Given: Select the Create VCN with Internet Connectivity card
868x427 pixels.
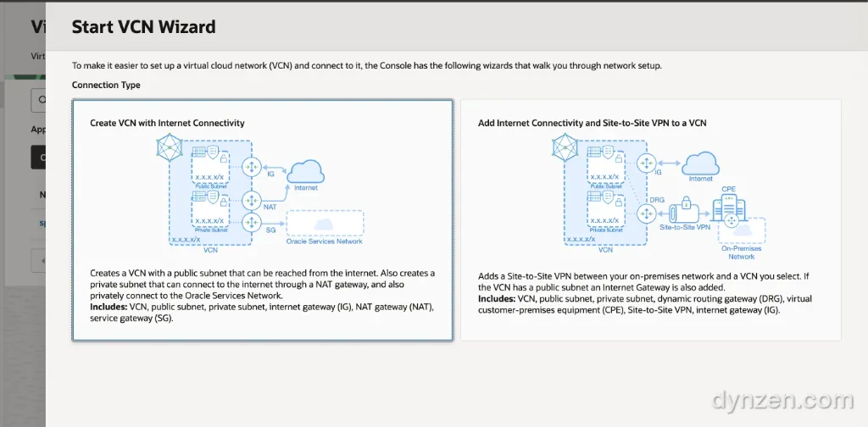Looking at the screenshot, I should [263, 220].
